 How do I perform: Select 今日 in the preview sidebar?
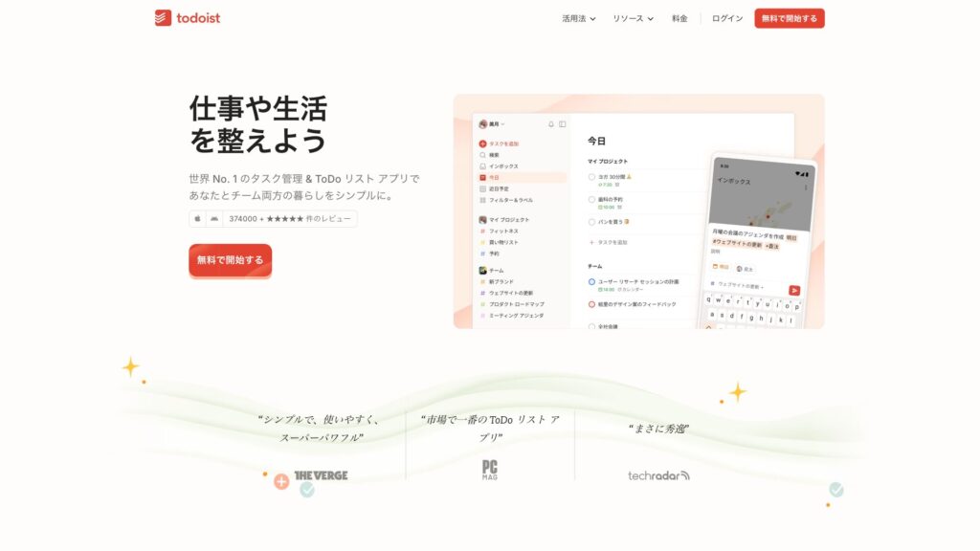[x=522, y=177]
